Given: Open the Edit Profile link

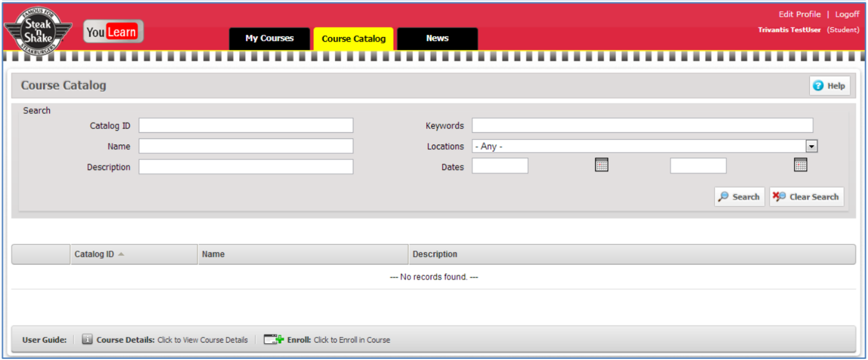Looking at the screenshot, I should point(800,15).
